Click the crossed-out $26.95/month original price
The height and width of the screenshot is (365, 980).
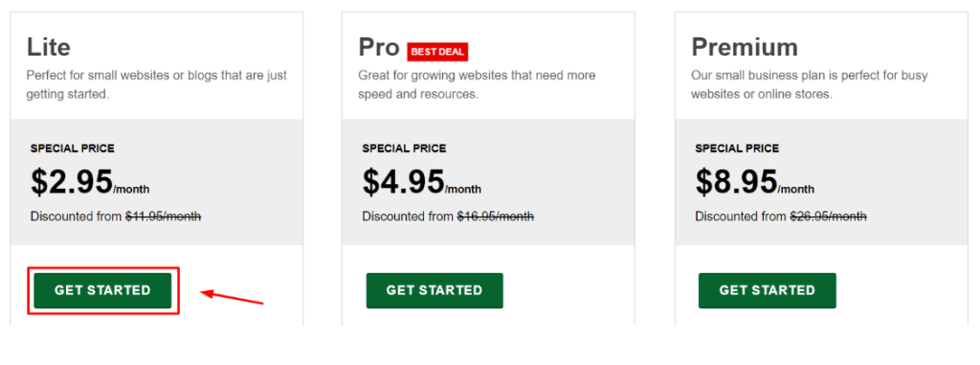(828, 217)
